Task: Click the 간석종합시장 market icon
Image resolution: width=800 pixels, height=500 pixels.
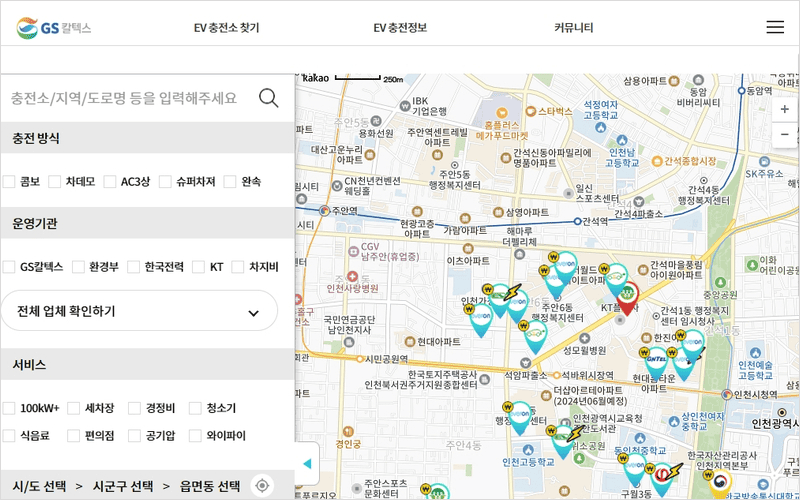Action: coord(657,162)
